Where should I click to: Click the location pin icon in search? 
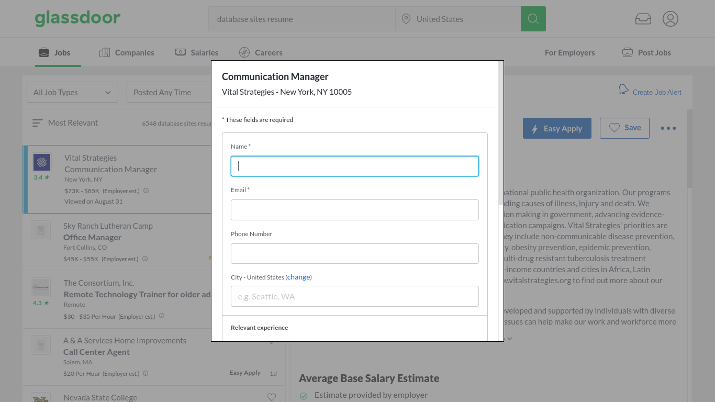point(406,19)
